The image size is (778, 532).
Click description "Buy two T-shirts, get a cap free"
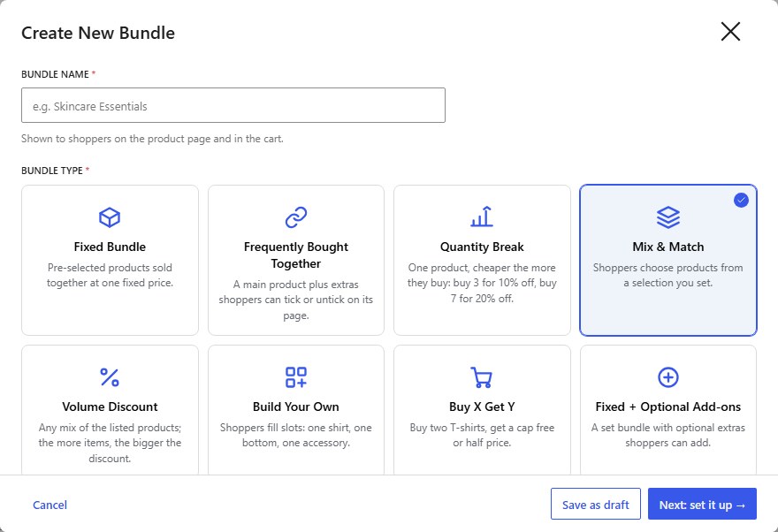[x=482, y=435]
